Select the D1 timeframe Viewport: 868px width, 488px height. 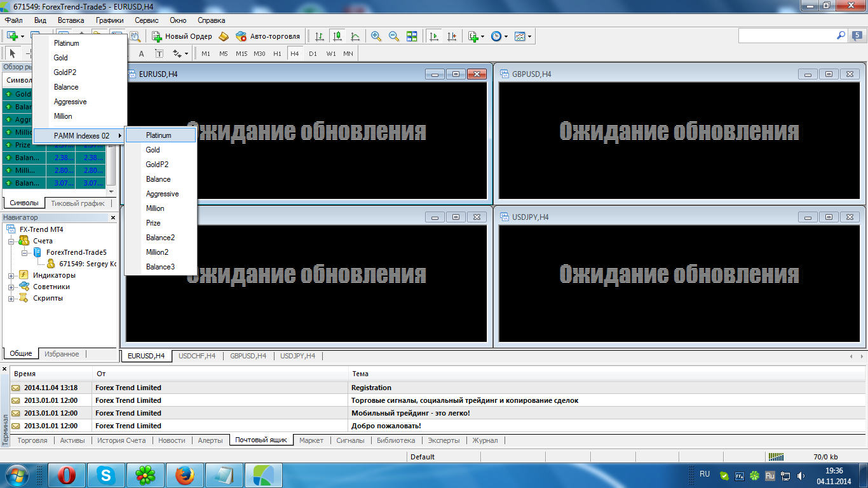(x=313, y=53)
